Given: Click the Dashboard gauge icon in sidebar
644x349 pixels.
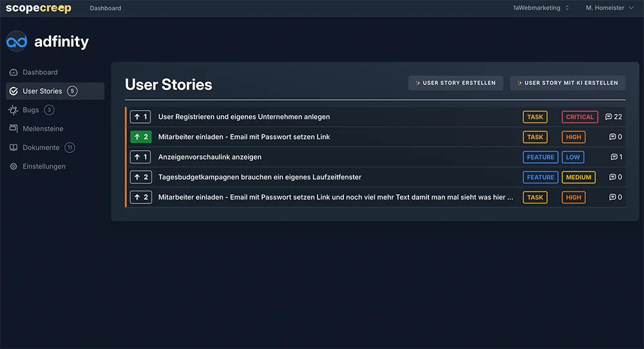Looking at the screenshot, I should pyautogui.click(x=14, y=72).
